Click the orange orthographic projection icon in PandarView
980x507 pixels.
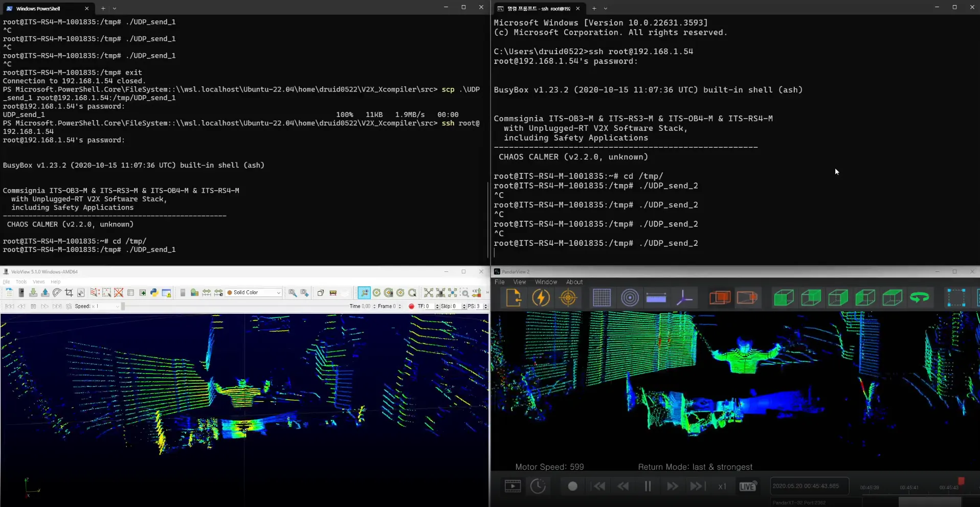click(720, 297)
